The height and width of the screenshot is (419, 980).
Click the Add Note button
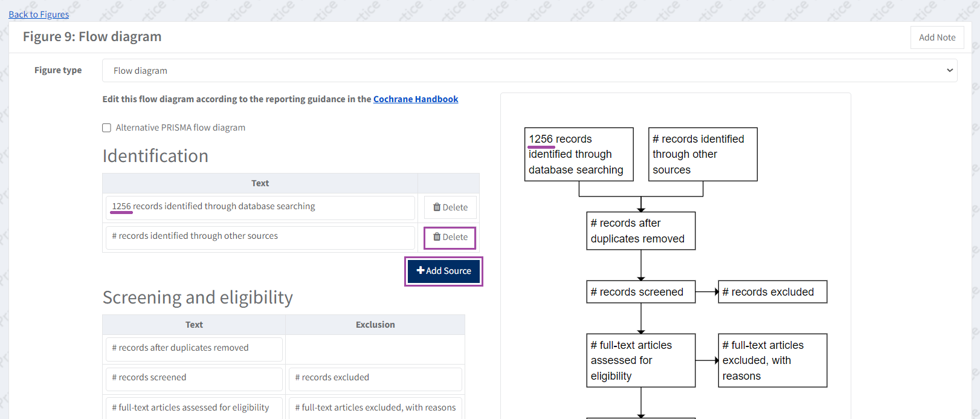(936, 37)
